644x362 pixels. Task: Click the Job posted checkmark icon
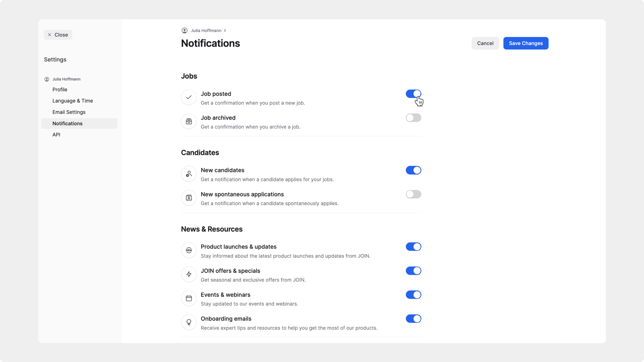(x=189, y=97)
